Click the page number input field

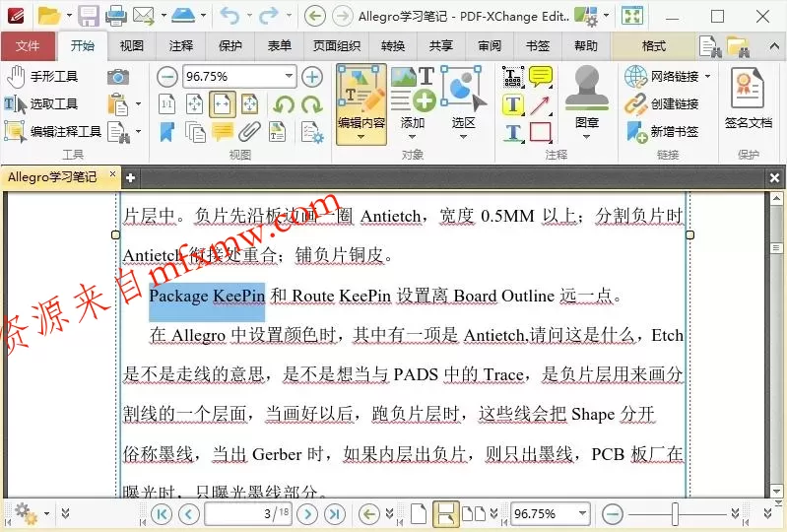click(248, 513)
